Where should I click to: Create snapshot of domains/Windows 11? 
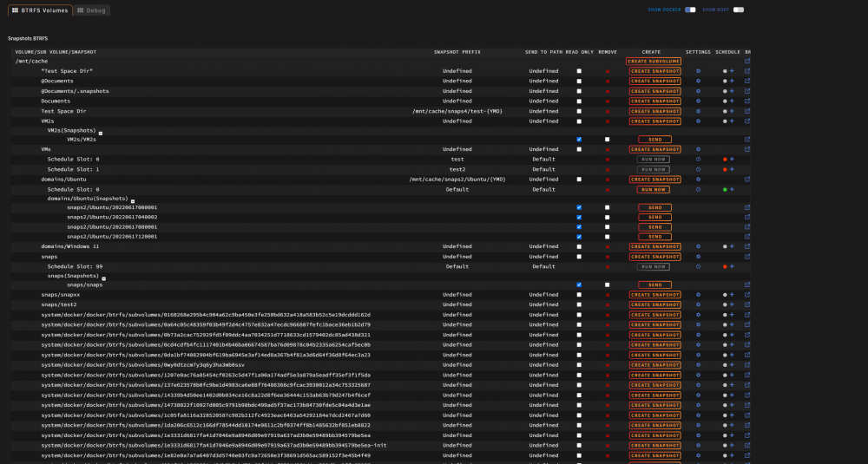point(654,246)
